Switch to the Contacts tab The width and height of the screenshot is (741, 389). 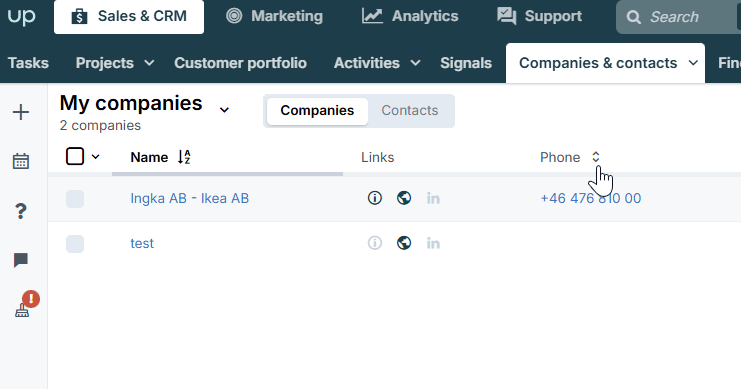[x=410, y=111]
